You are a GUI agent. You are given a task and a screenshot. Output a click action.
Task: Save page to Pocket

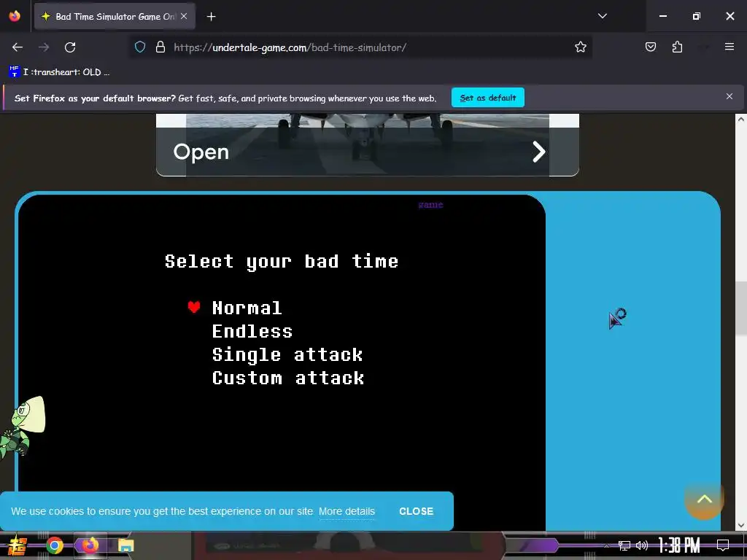(651, 47)
